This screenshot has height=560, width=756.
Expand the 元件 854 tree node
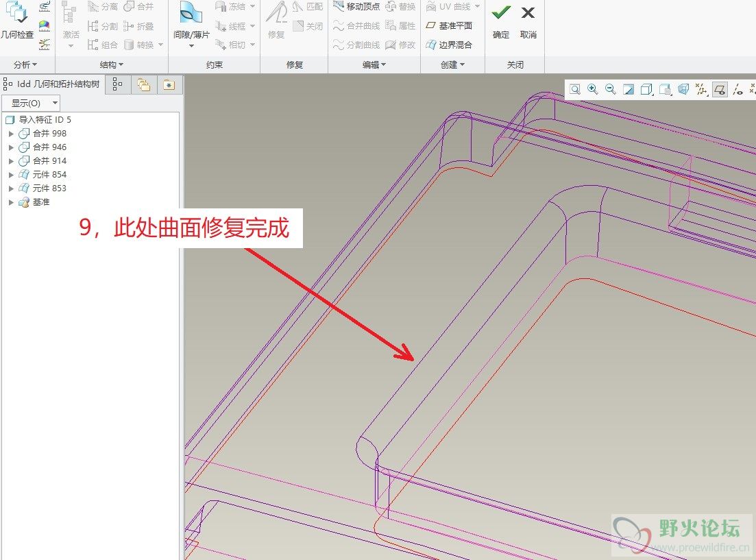[11, 175]
